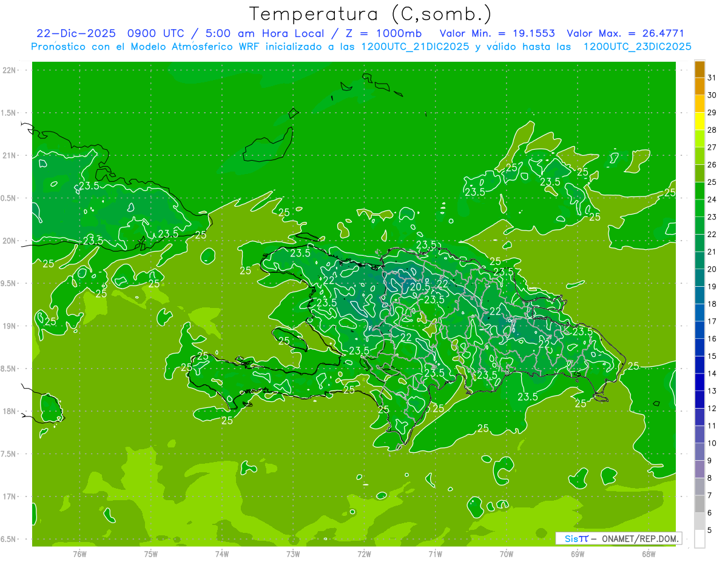
Task: Click the white swatch at the color scale bottom
Action: pyautogui.click(x=699, y=539)
